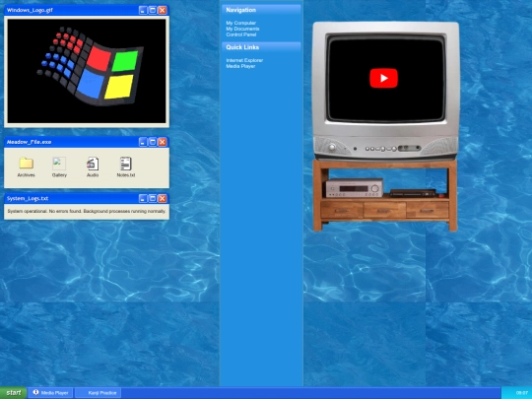
Task: Open My Documents link
Action: 242,29
